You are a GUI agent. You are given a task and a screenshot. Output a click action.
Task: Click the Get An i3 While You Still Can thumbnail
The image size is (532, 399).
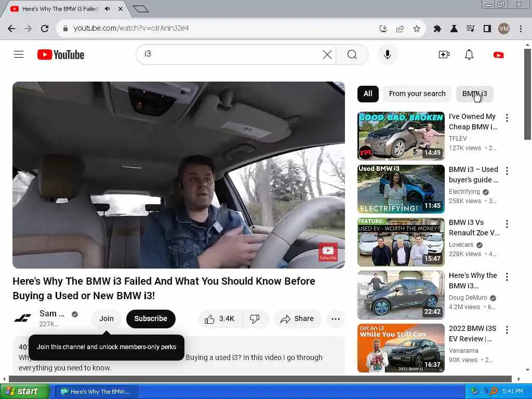401,348
